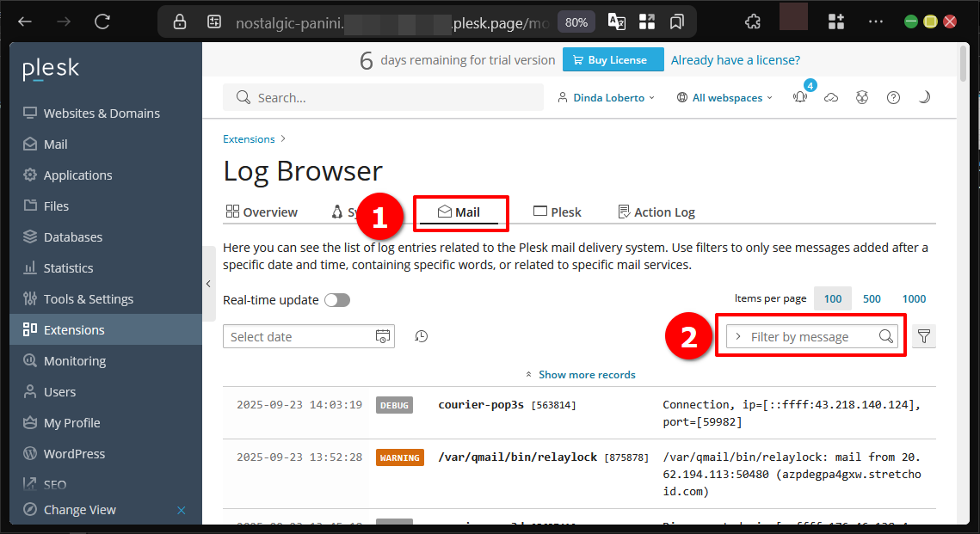Click the cloud status icon in the header

[x=831, y=97]
